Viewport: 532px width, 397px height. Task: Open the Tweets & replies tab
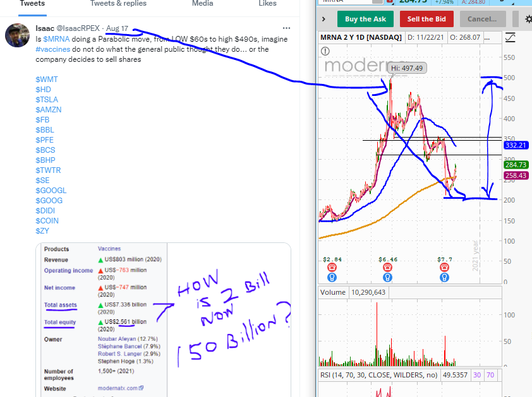pyautogui.click(x=118, y=4)
